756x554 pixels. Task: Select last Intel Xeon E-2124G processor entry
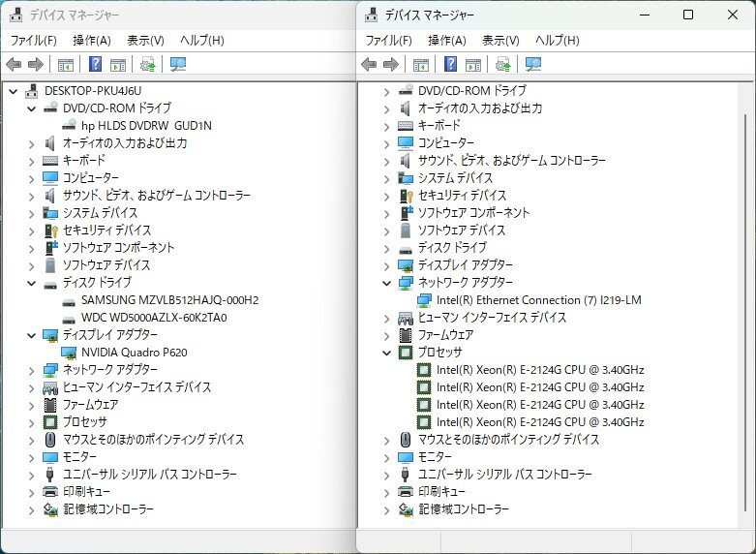tap(540, 421)
